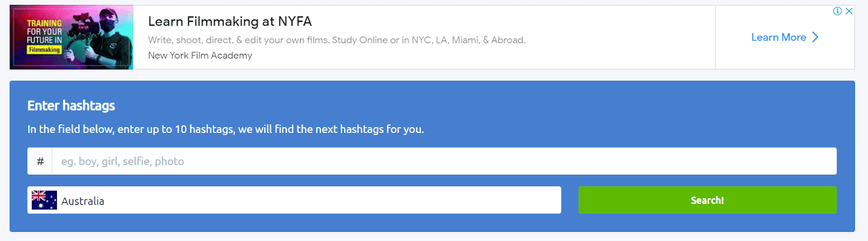Click the instruction text about 10 hashtags
This screenshot has height=241, width=868.
point(226,129)
